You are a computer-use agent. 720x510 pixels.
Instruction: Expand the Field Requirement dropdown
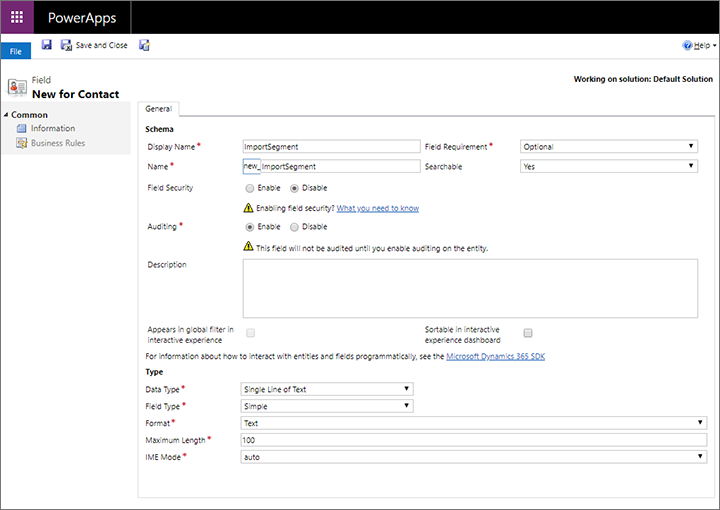[x=608, y=147]
